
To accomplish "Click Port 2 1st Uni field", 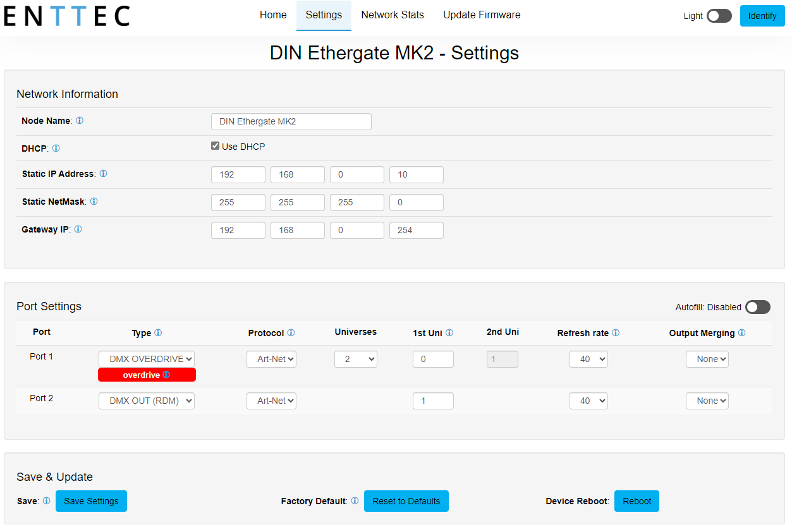I will 433,401.
